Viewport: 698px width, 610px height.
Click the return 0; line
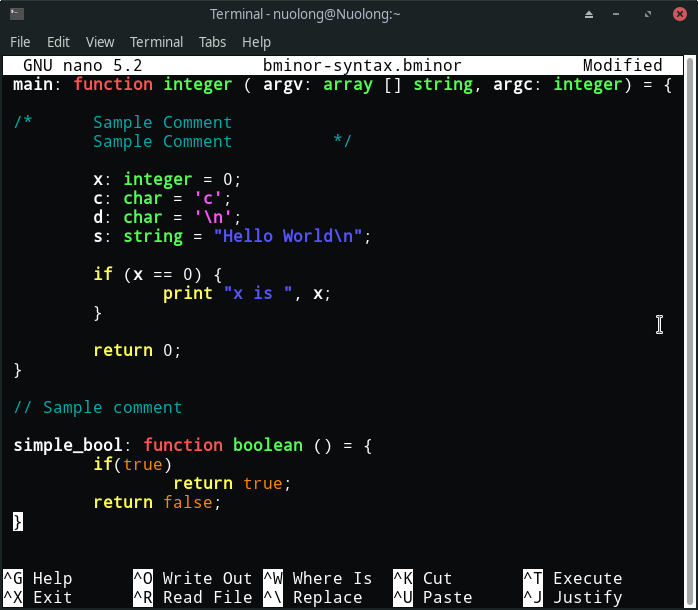click(137, 350)
